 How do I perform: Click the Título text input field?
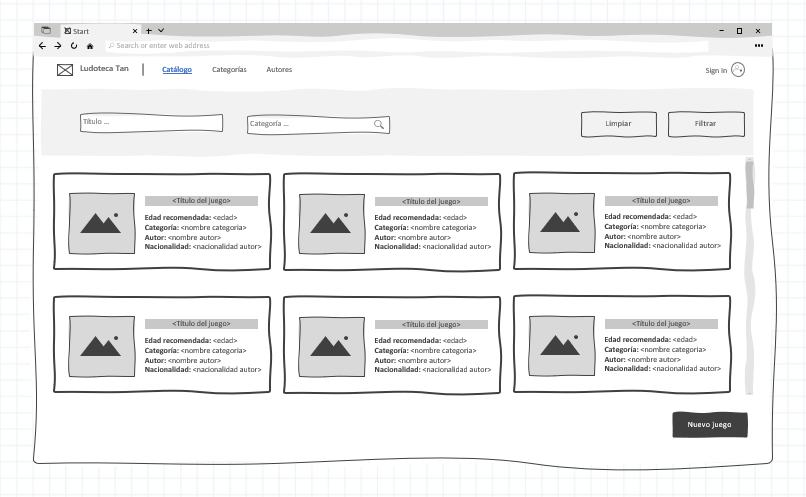click(x=151, y=123)
